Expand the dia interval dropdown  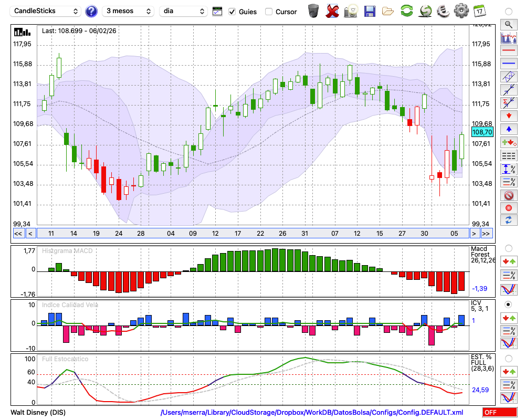click(x=184, y=11)
